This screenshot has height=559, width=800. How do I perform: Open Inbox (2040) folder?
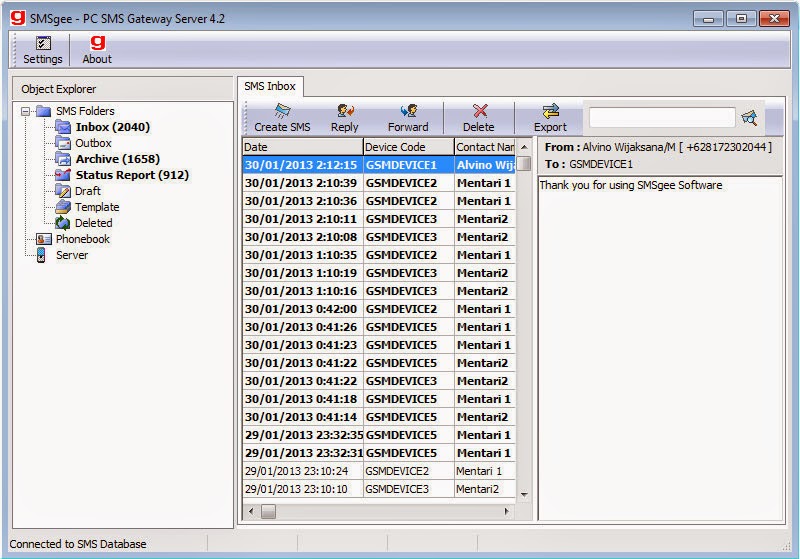point(113,127)
